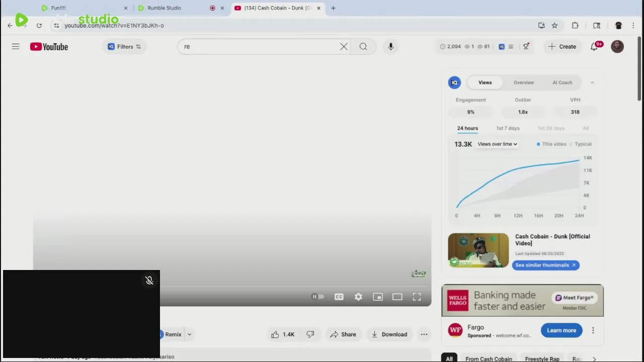Select the 1st 7 days range
644x362 pixels.
point(508,128)
